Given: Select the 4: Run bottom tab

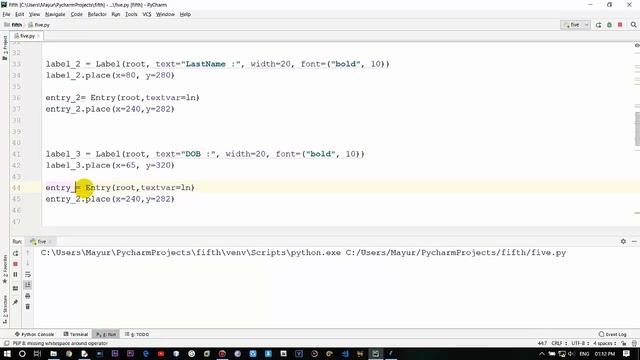Looking at the screenshot, I should [x=106, y=334].
